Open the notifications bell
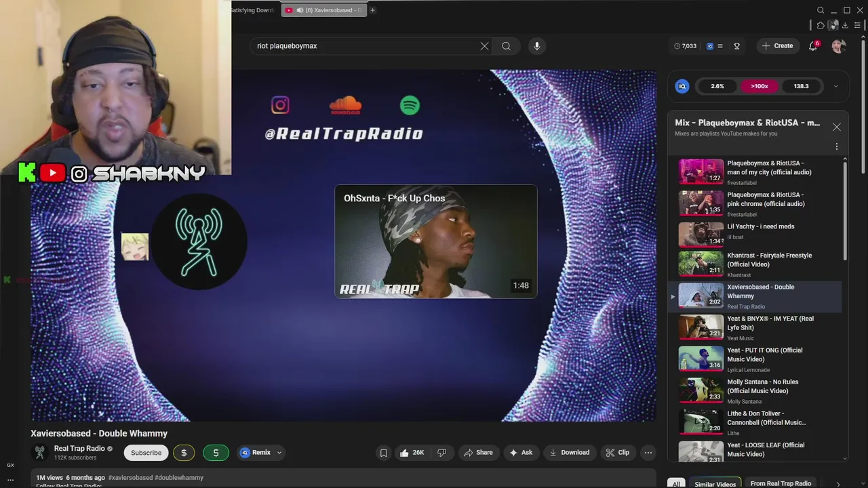 (x=813, y=46)
